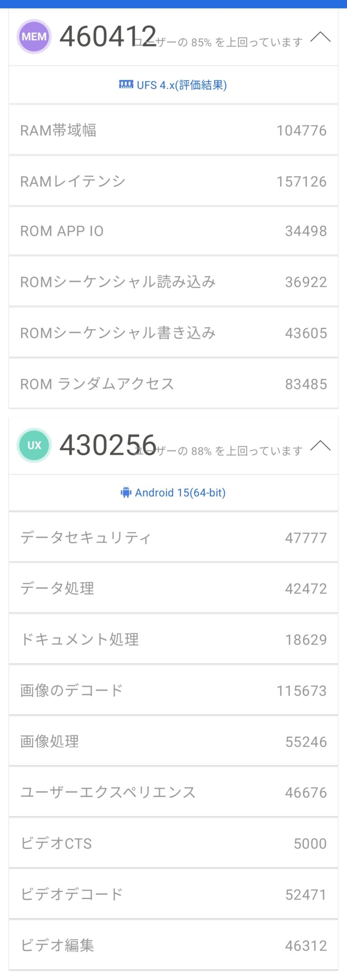The image size is (347, 980).
Task: Tap the データセキュリティ row
Action: (x=173, y=538)
